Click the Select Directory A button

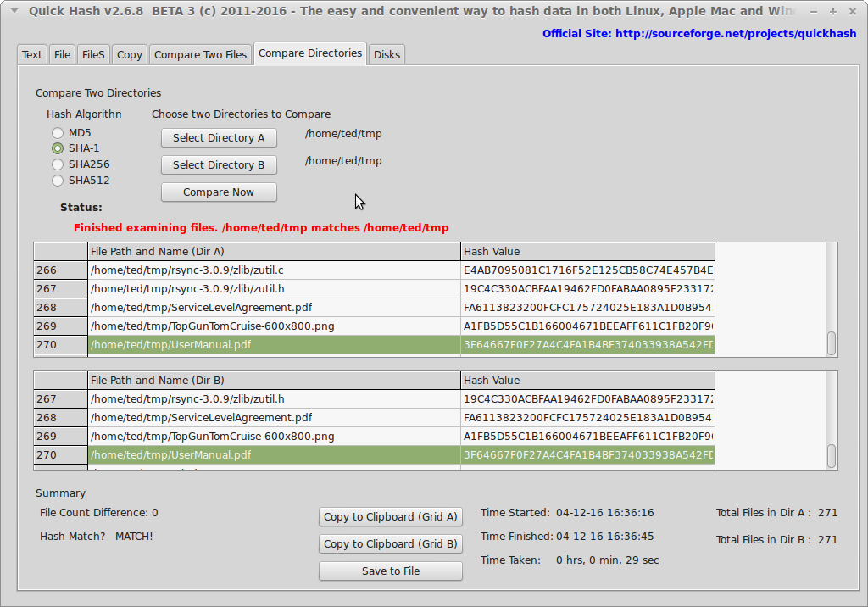tap(219, 138)
